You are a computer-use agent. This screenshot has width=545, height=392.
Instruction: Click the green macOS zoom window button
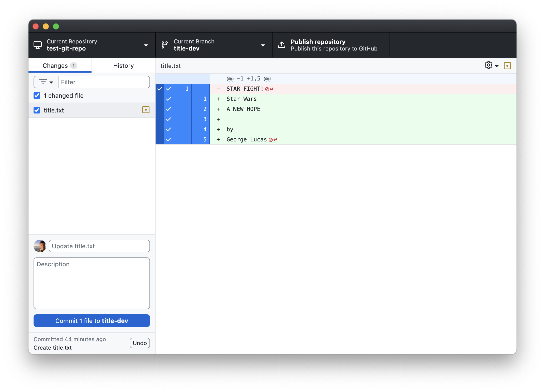pos(56,26)
